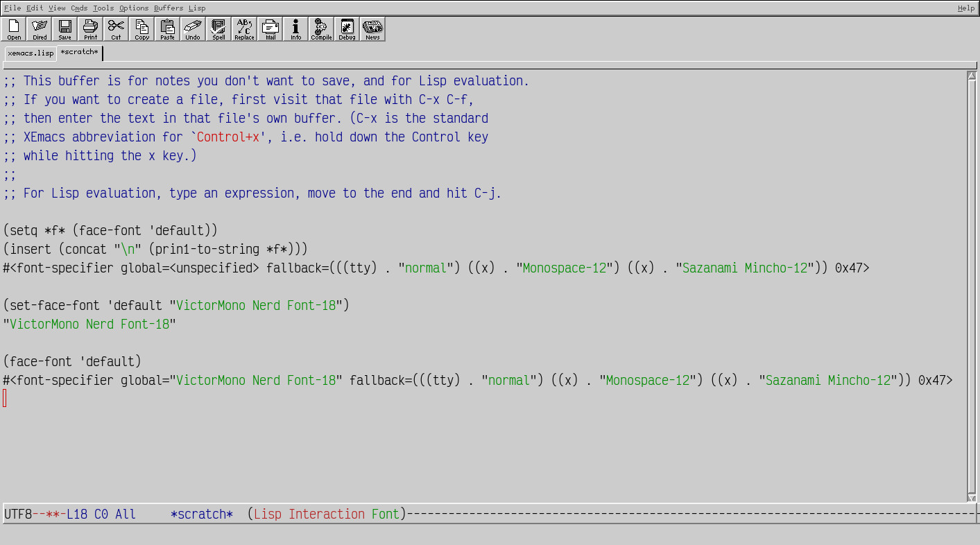The height and width of the screenshot is (545, 980).
Task: Open the Cmds menu
Action: tap(79, 8)
